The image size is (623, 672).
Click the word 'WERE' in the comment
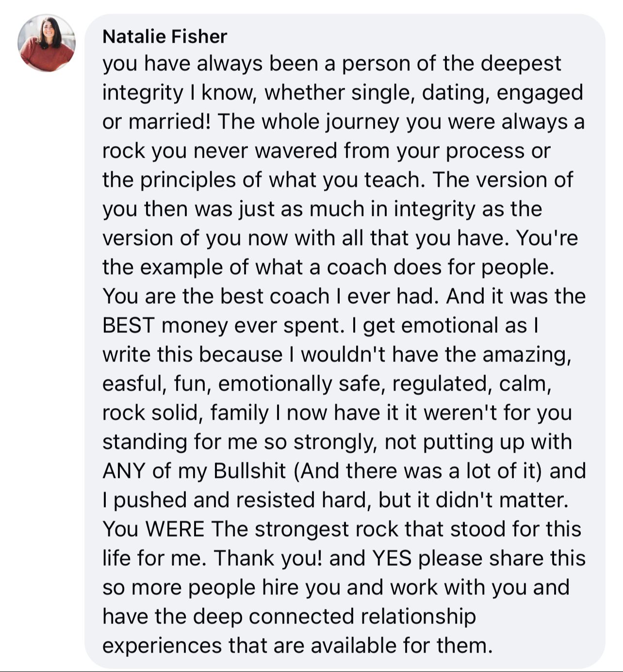click(175, 529)
